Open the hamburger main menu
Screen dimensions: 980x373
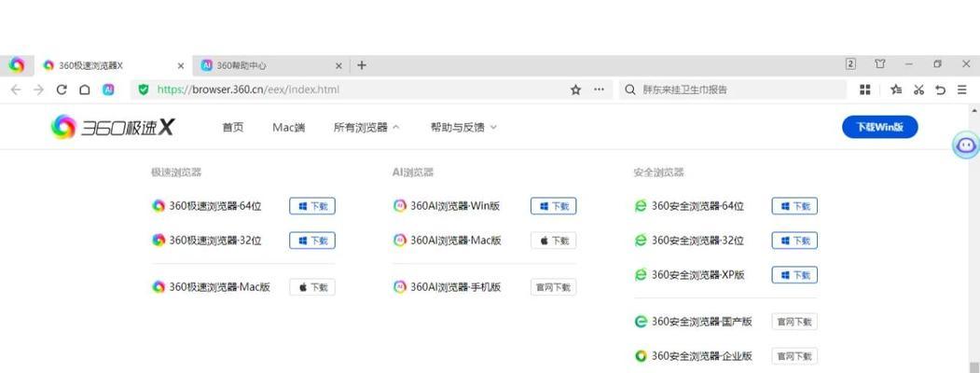coord(962,90)
